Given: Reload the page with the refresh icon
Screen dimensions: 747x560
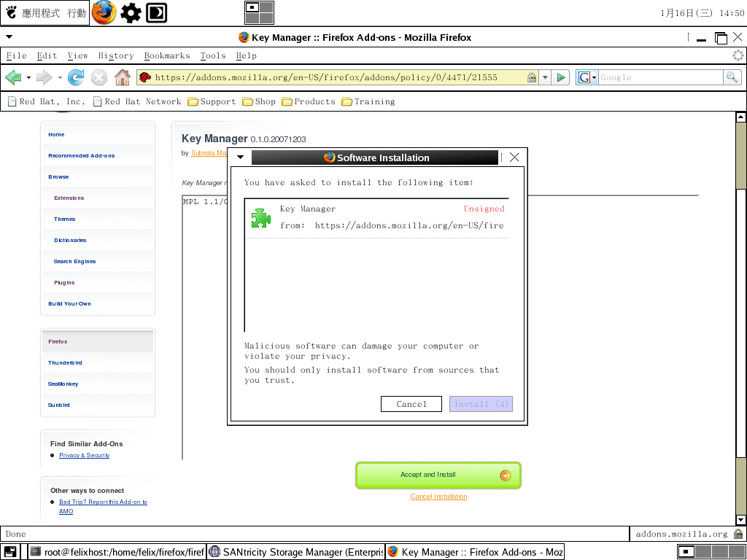Looking at the screenshot, I should (76, 77).
